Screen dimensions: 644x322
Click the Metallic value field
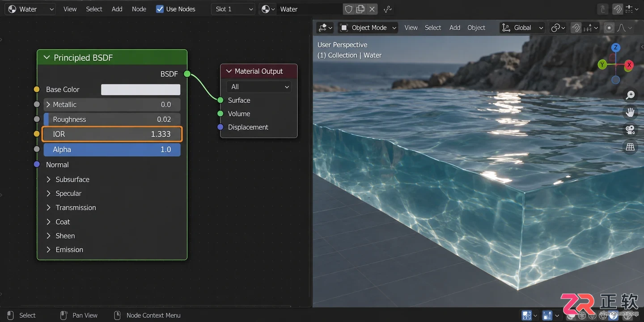pyautogui.click(x=112, y=105)
